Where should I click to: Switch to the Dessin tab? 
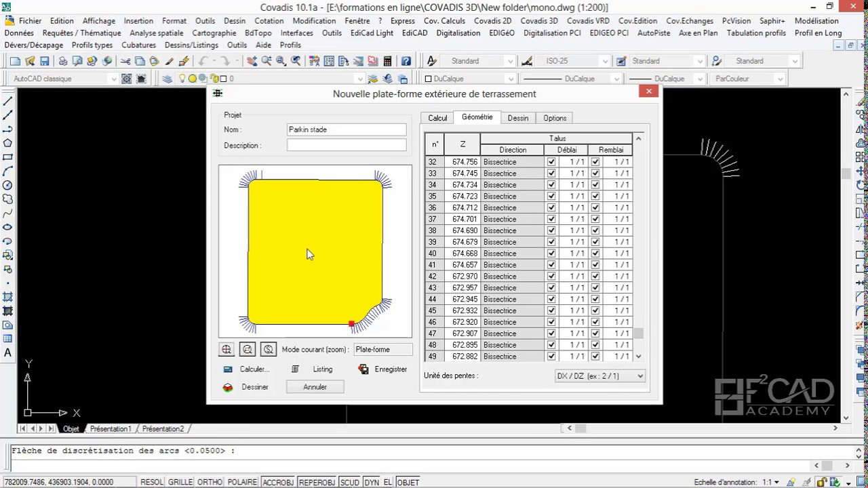(518, 118)
